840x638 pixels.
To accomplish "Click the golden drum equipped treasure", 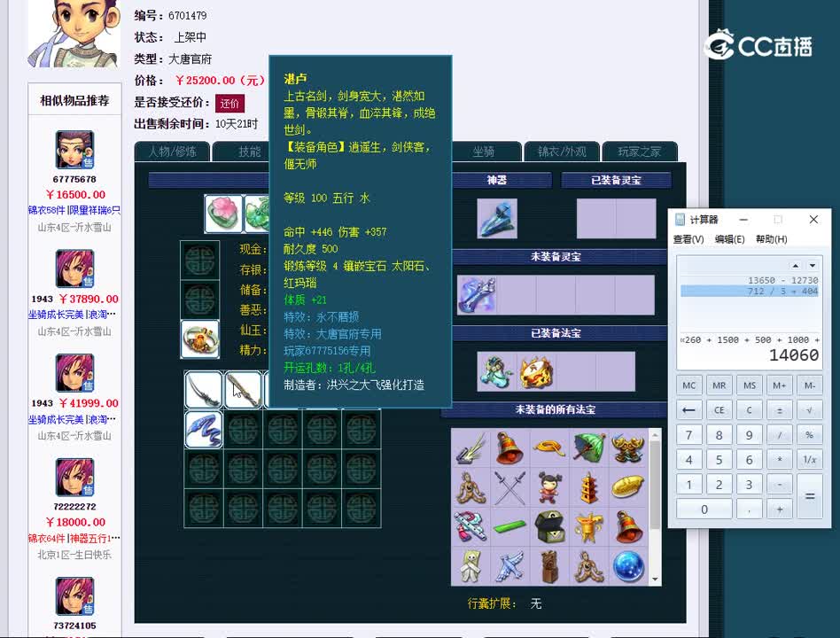I will click(x=536, y=371).
